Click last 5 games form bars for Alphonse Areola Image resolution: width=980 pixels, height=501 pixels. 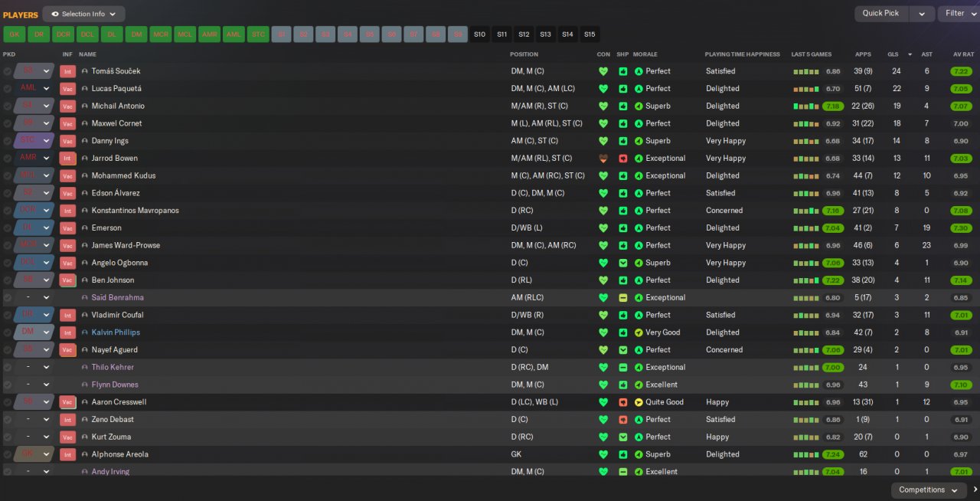click(806, 454)
